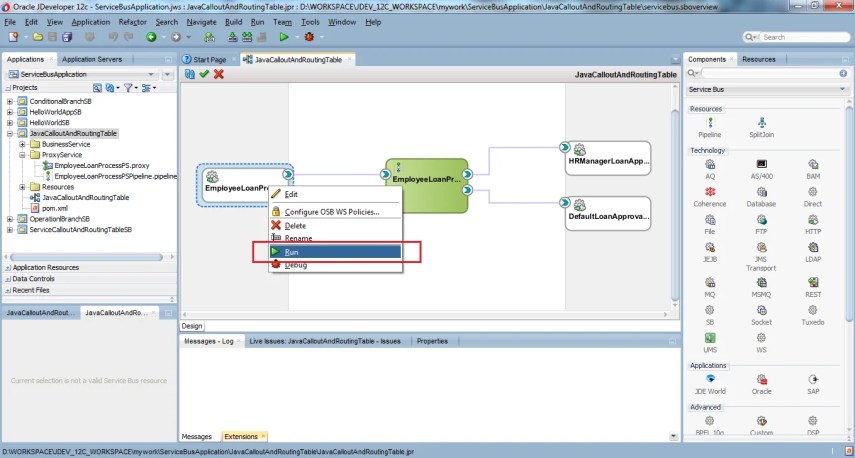Viewport: 855px width, 458px height.
Task: Open the Refactor menu
Action: coord(133,22)
